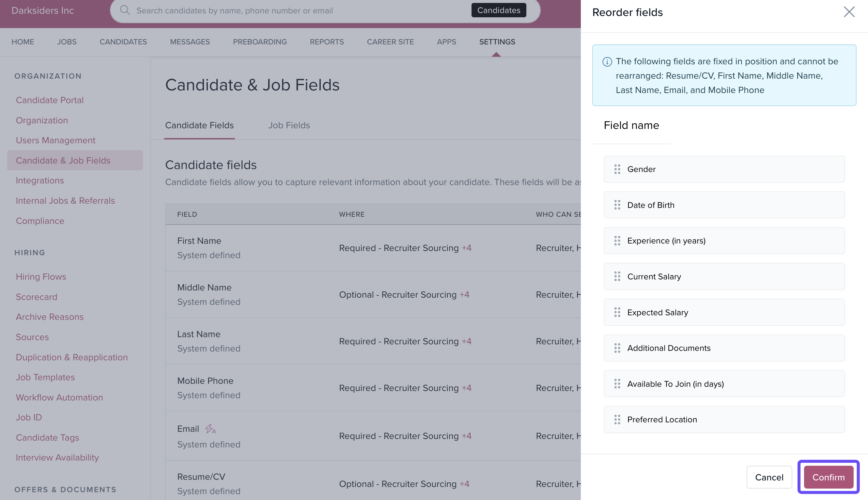Close the Reorder fields panel

(x=849, y=12)
